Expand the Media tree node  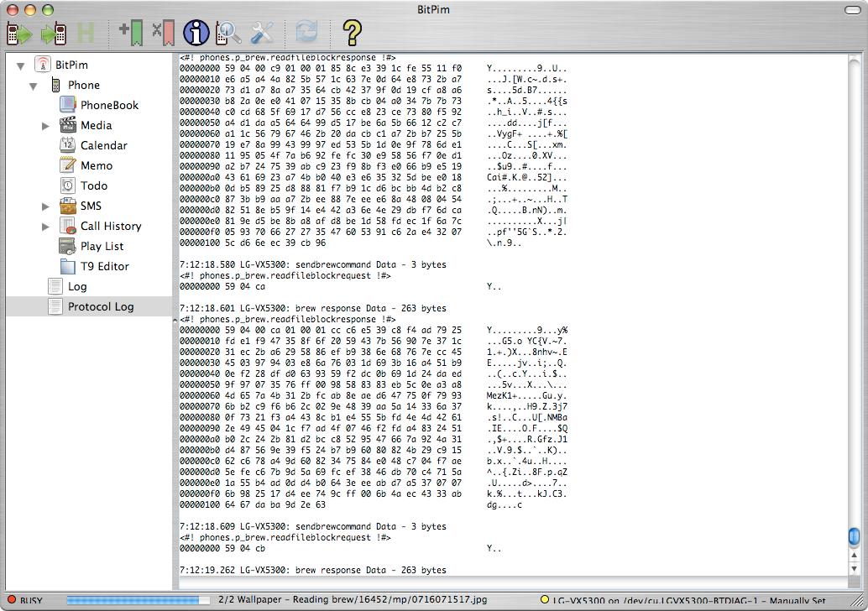point(45,126)
